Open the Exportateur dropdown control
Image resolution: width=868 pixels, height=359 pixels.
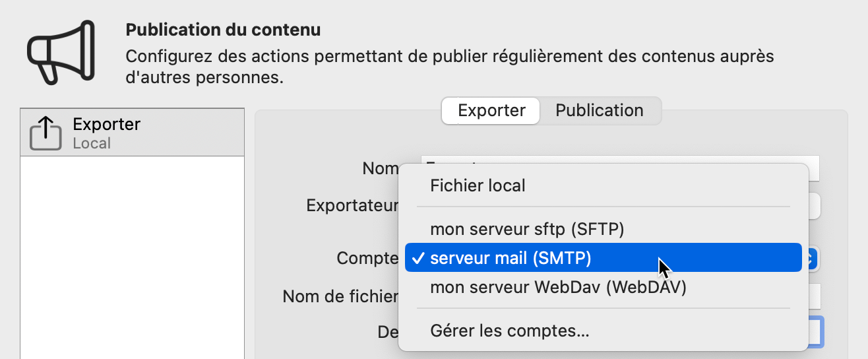pos(814,205)
